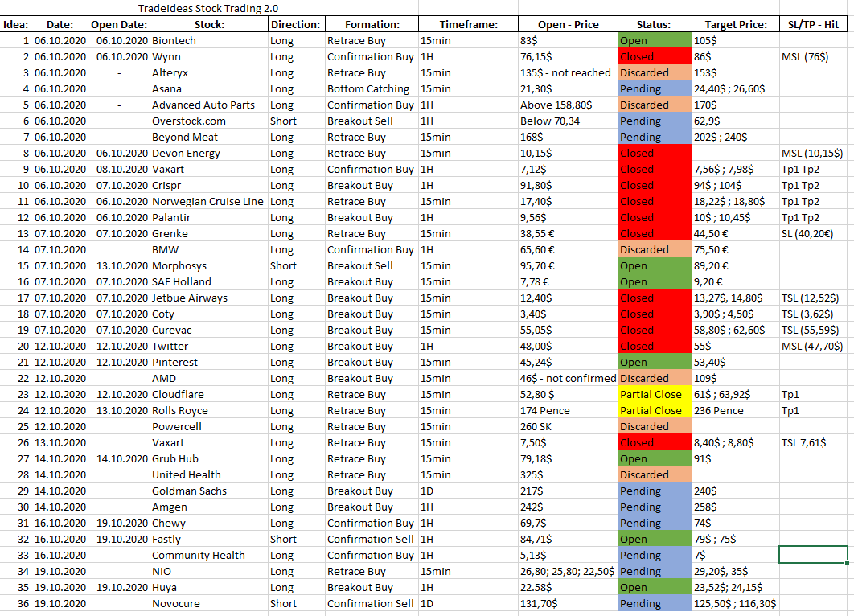Viewport: 854px width, 616px height.
Task: Select the 'Target Price:' header cell
Action: (x=736, y=24)
